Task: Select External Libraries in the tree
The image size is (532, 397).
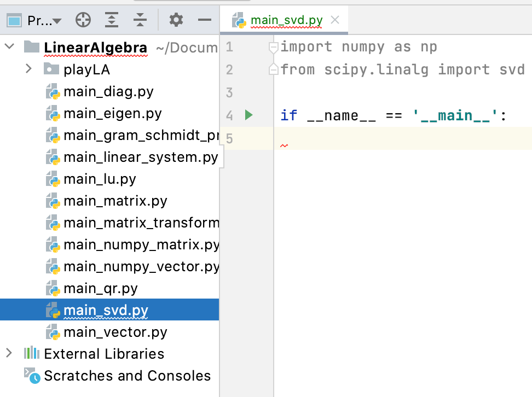Action: point(104,354)
